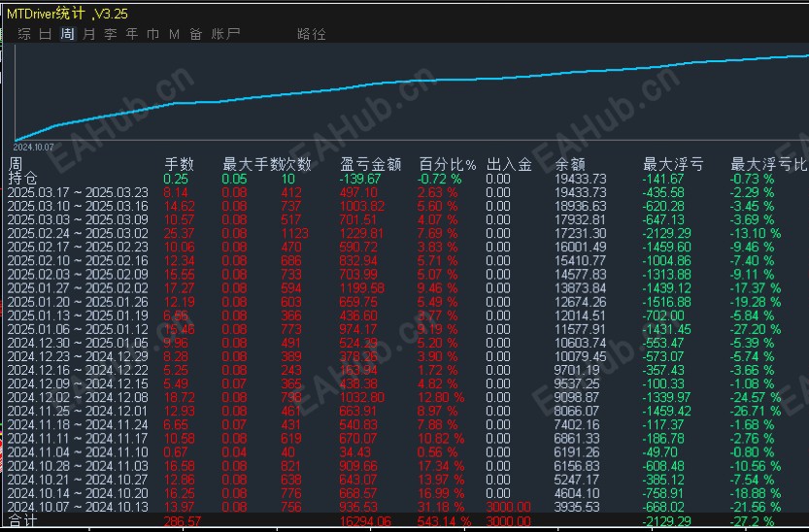
Task: Click the 最大浮亏 column header
Action: [x=673, y=164]
